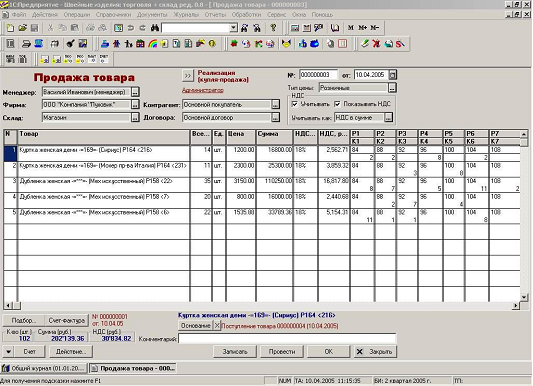The image size is (533, 386).
Task: Click the yellow cat face icon
Action: coord(287,44)
